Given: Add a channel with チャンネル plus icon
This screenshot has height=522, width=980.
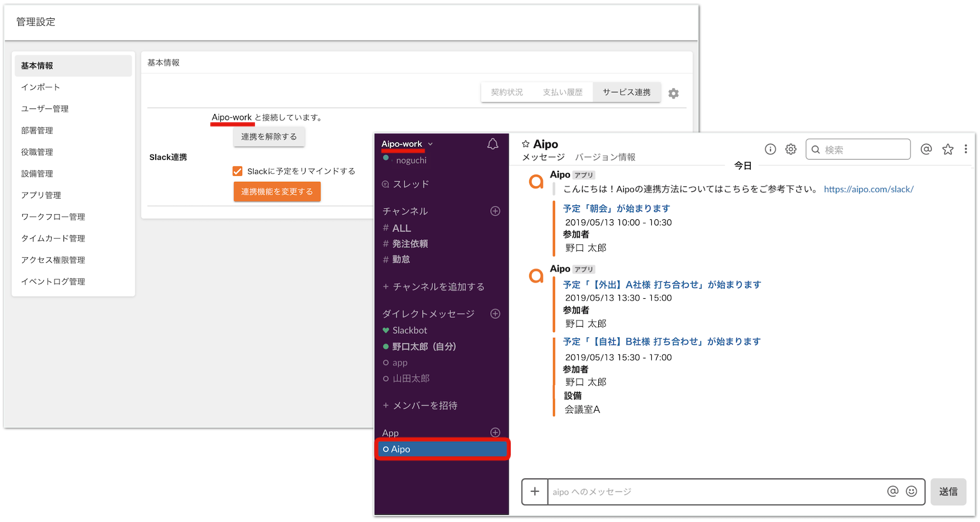Looking at the screenshot, I should pos(495,211).
